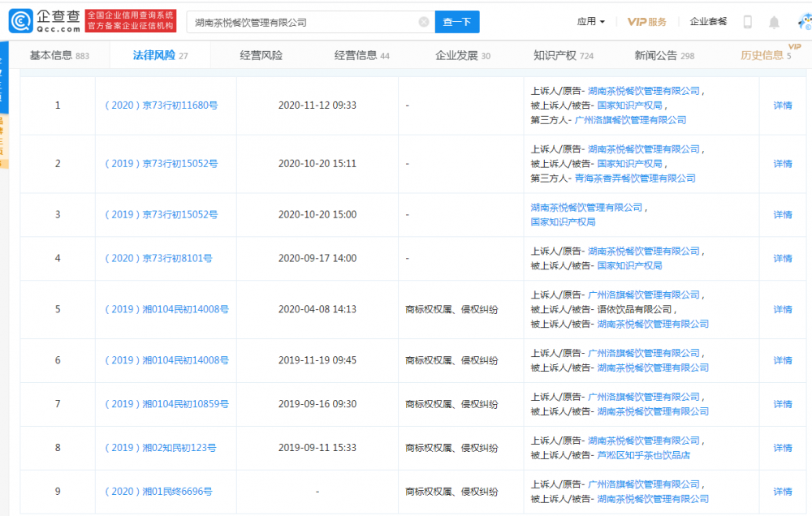Go to the 历史信息 tab
The width and height of the screenshot is (812, 516).
pos(765,55)
